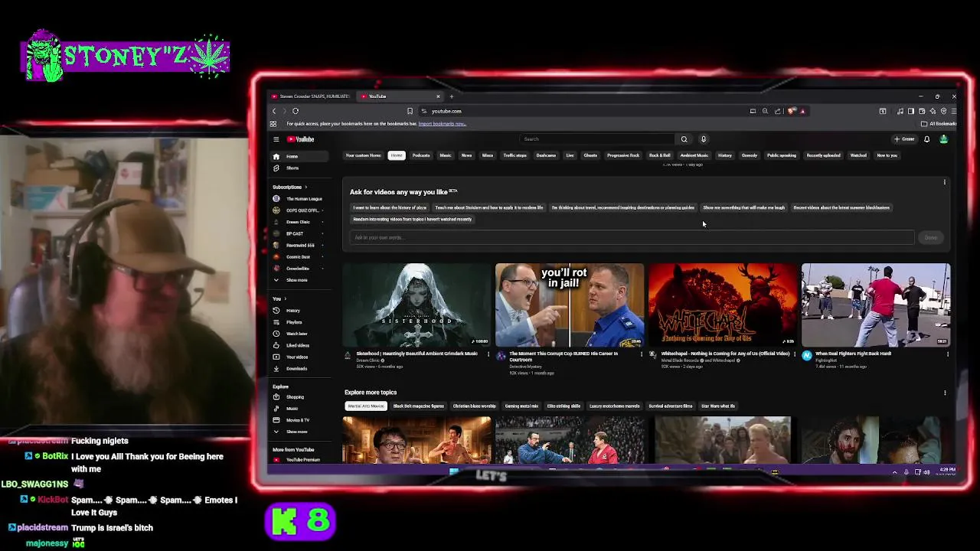Click the Done button in Ask panel
980x551 pixels.
click(x=930, y=237)
